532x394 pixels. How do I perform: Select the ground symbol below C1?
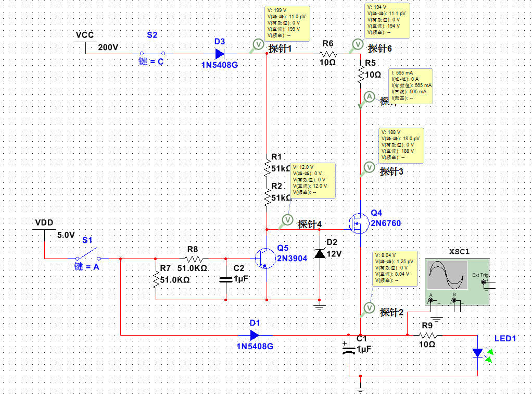click(361, 390)
